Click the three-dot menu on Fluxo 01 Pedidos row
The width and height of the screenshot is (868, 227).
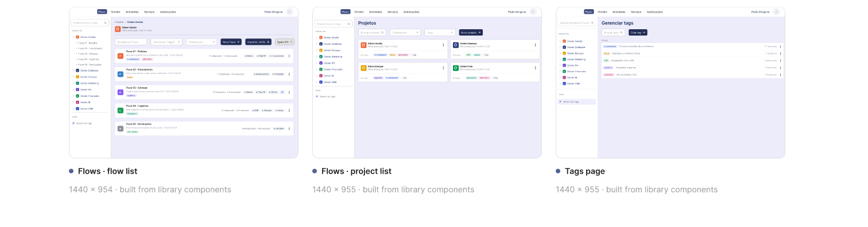pyautogui.click(x=289, y=56)
